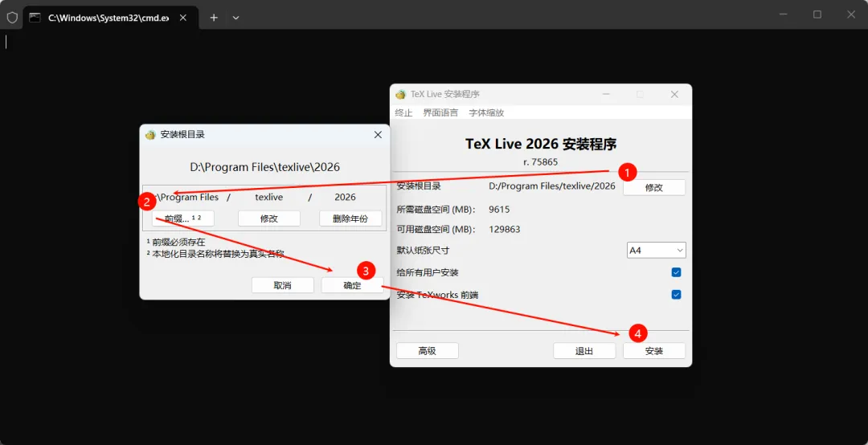Click the 删除年份 button
The width and height of the screenshot is (868, 445).
(x=350, y=218)
